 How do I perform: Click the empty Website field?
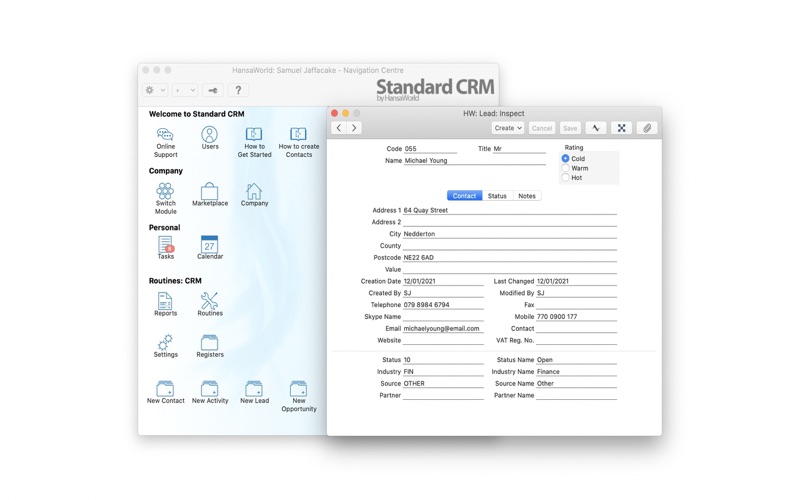443,340
